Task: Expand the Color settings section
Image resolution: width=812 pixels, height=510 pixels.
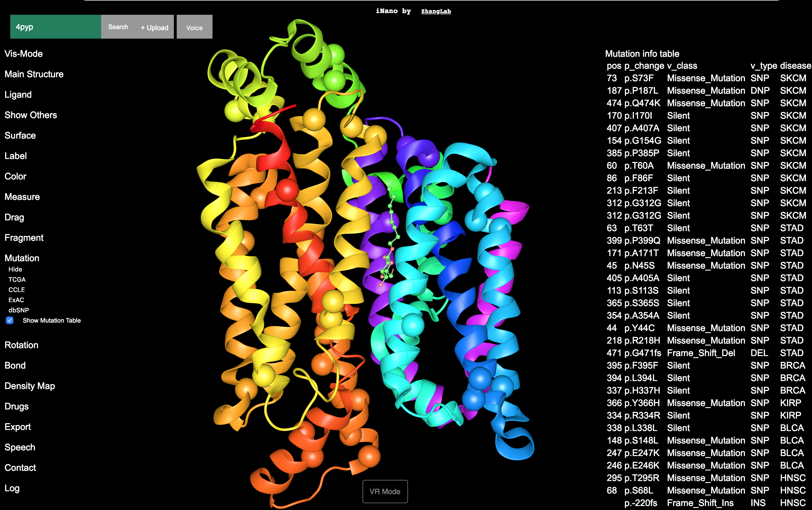Action: pos(16,176)
